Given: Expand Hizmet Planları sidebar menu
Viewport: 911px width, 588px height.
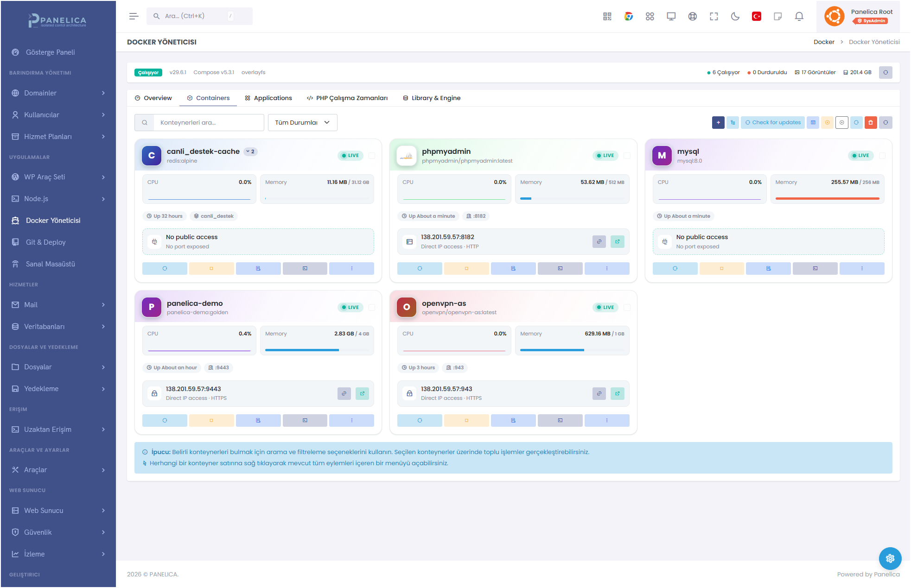Looking at the screenshot, I should [58, 137].
